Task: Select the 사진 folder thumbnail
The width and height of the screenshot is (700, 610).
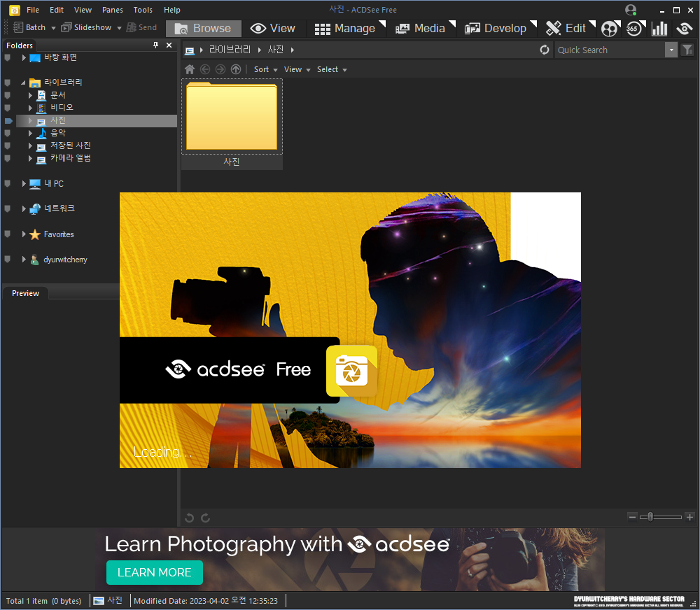Action: click(232, 124)
